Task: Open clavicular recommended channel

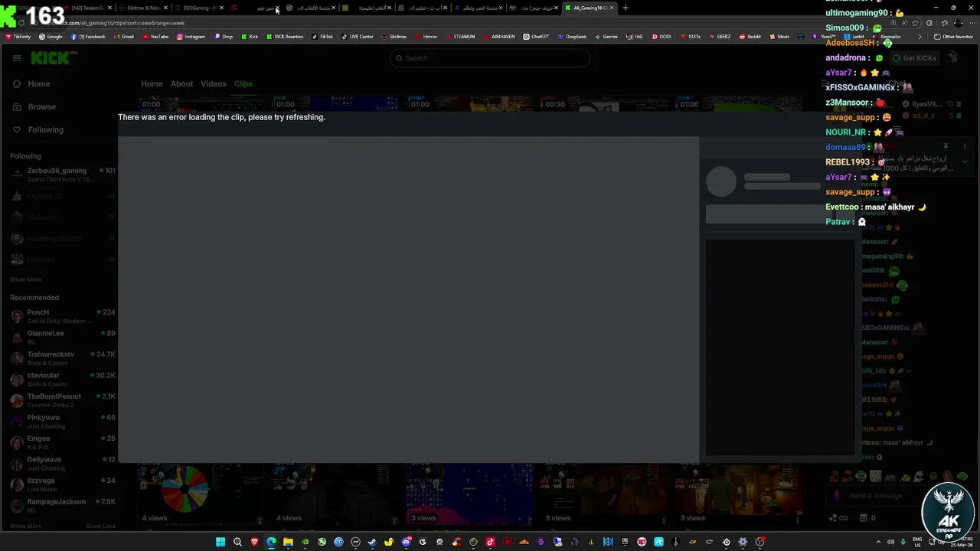Action: 61,380
